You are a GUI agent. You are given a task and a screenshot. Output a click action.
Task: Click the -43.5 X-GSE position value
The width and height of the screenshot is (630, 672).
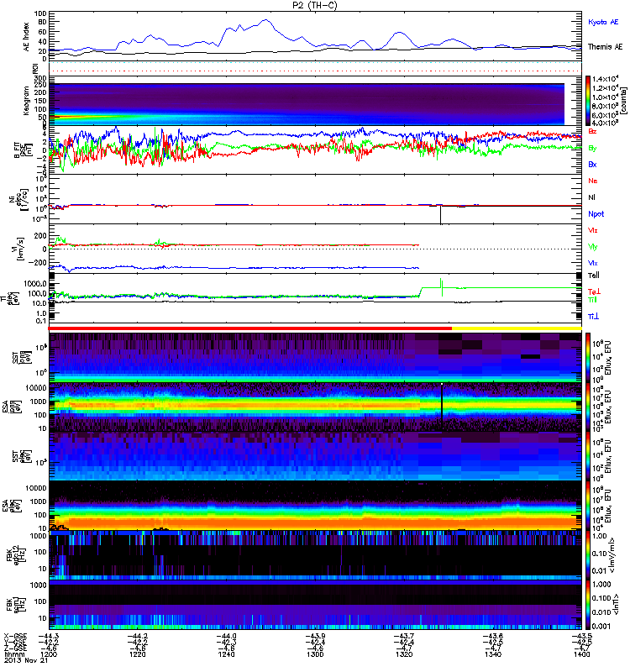[x=581, y=636]
